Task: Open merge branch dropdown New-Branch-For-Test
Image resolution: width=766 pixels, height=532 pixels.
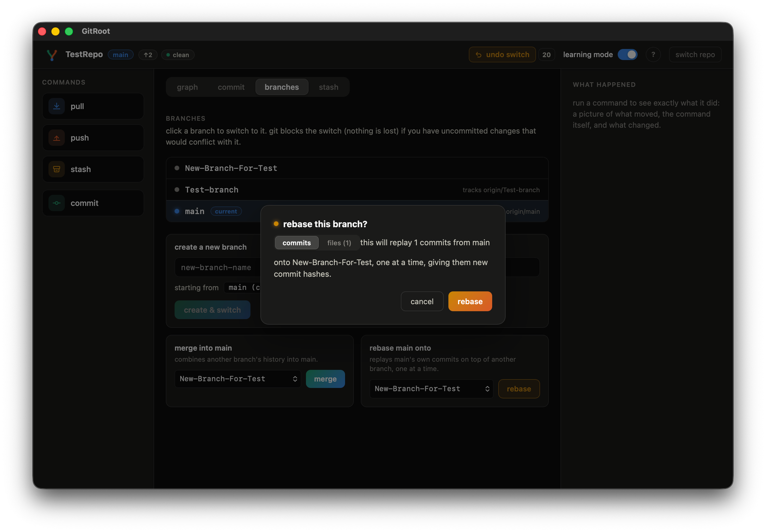Action: (x=238, y=379)
